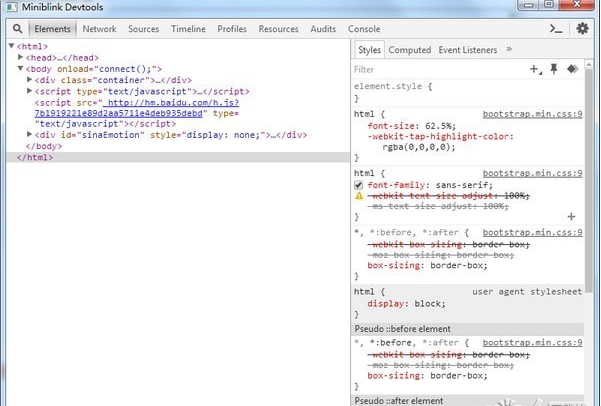Expand the head element node
The height and width of the screenshot is (406, 601).
pyautogui.click(x=21, y=58)
